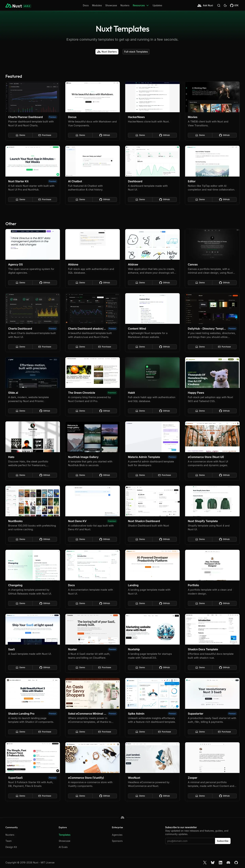245x868 pixels.
Task: Open GitHub 61K stars link
Action: (234, 5)
